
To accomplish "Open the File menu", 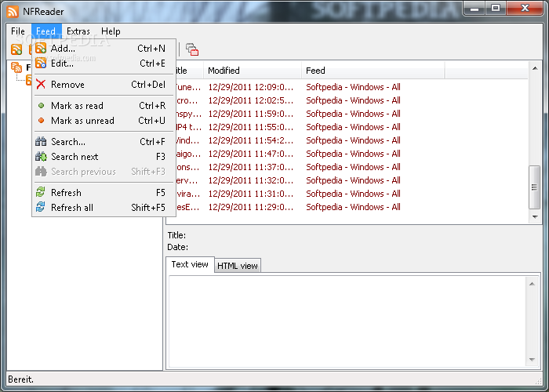I will 18,31.
